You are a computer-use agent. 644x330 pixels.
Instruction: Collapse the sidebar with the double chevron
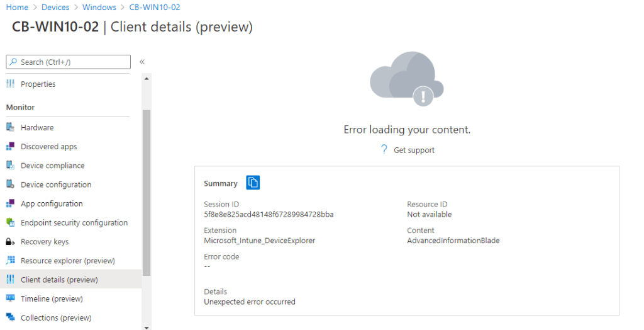(142, 62)
